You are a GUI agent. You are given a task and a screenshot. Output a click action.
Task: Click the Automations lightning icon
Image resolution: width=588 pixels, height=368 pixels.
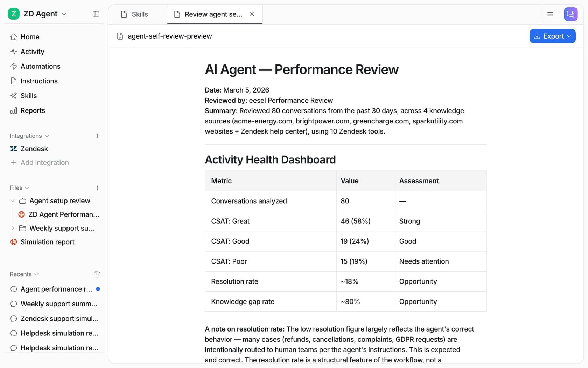pos(14,66)
